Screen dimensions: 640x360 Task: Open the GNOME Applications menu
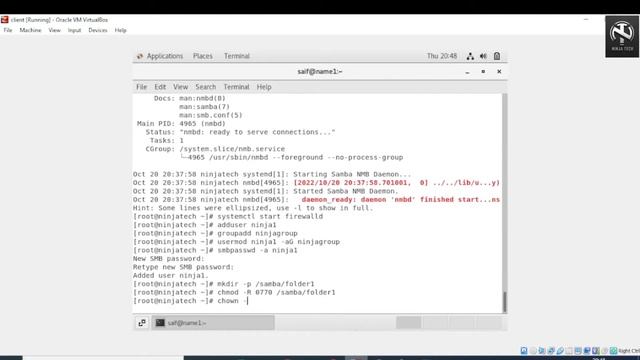(x=165, y=56)
